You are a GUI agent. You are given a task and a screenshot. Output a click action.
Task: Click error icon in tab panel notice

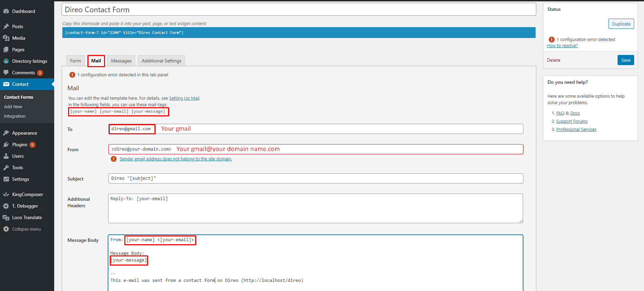pyautogui.click(x=72, y=75)
